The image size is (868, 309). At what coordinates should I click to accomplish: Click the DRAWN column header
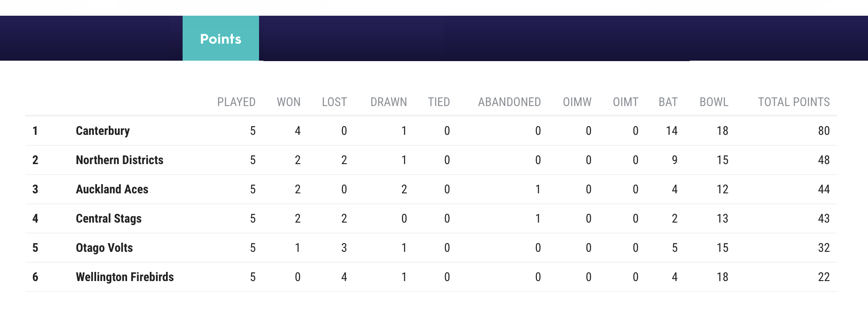(388, 102)
